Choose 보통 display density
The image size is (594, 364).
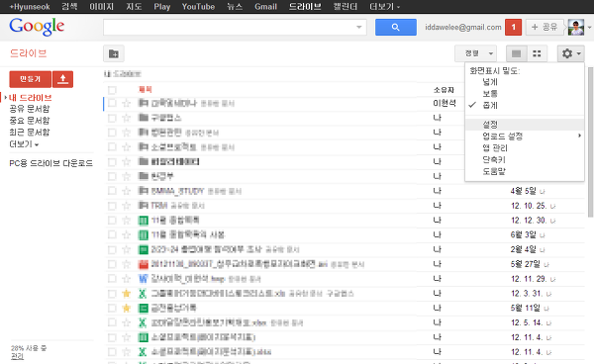[x=490, y=94]
